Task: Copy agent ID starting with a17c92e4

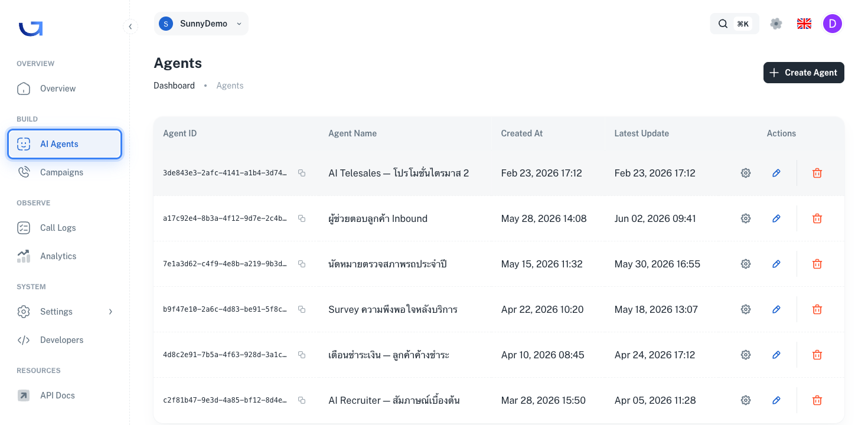Action: coord(302,218)
